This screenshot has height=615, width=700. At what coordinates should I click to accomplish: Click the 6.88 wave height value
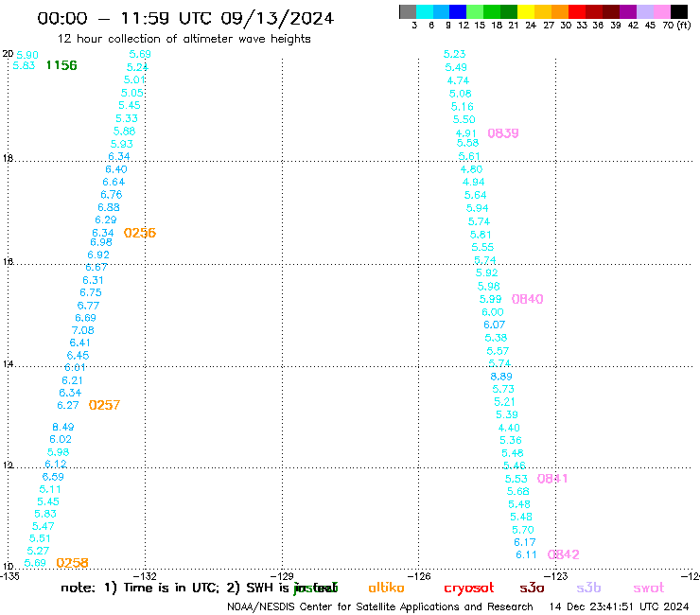(x=109, y=207)
